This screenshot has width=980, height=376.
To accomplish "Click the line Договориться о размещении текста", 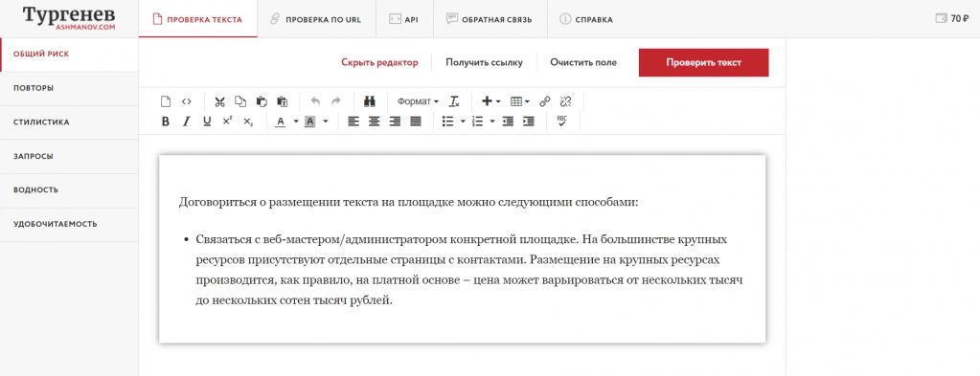I will pyautogui.click(x=408, y=203).
